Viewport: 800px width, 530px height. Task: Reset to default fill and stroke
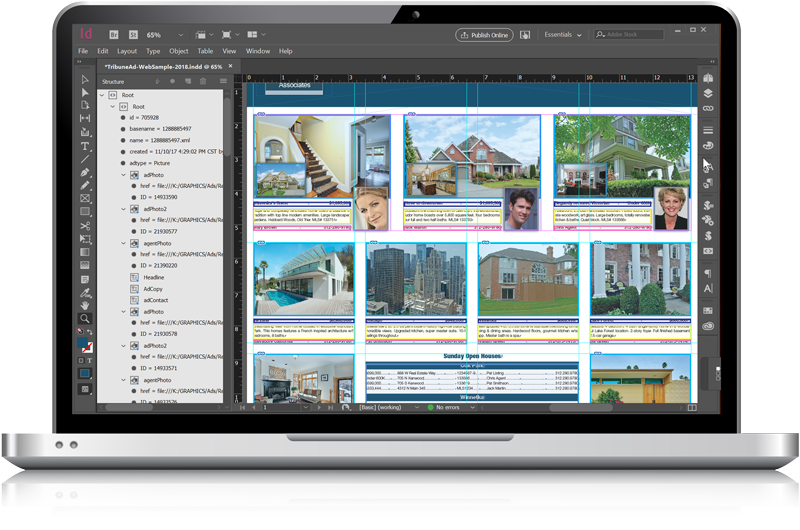click(80, 331)
